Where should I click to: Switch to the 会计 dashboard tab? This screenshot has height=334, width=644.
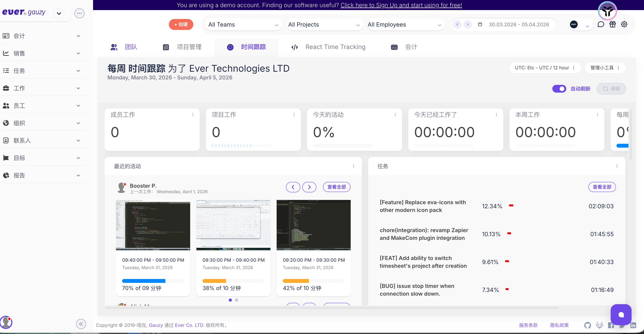click(404, 47)
